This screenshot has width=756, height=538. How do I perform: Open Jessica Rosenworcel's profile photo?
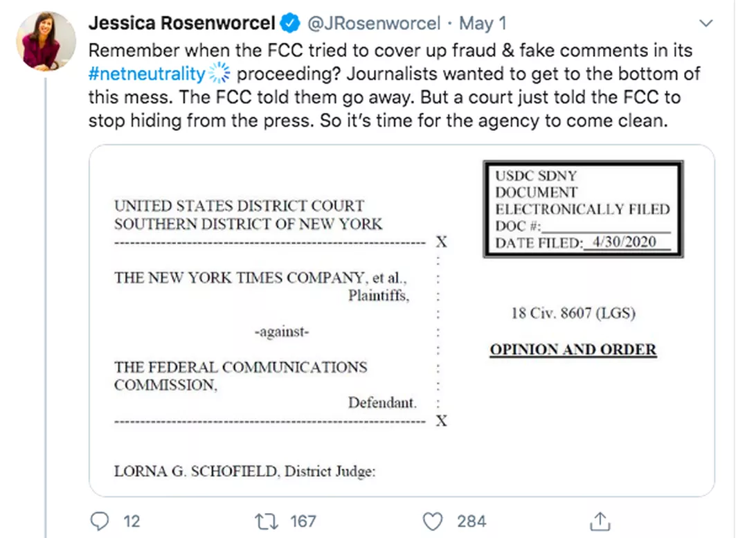47,40
